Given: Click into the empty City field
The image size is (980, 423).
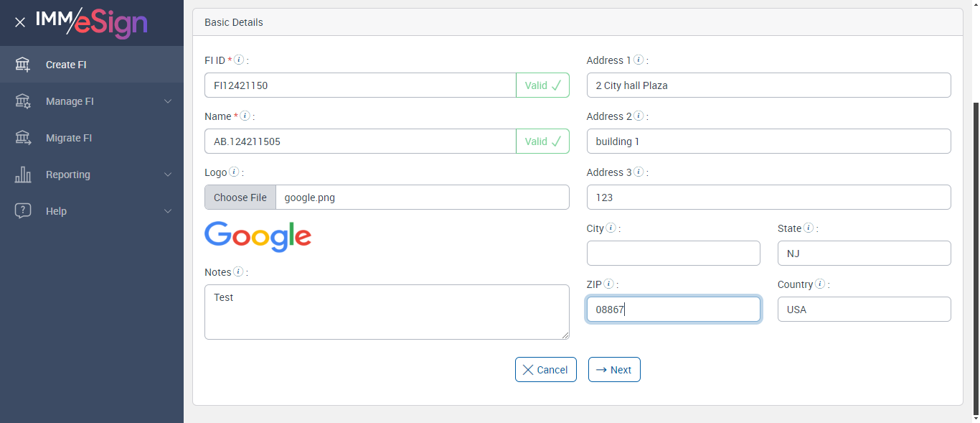Looking at the screenshot, I should 673,254.
